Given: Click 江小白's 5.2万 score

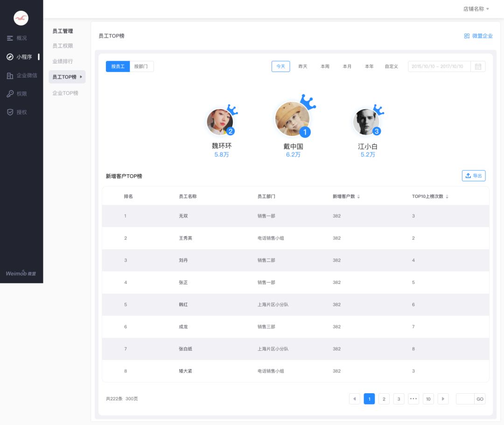Looking at the screenshot, I should pyautogui.click(x=368, y=155).
